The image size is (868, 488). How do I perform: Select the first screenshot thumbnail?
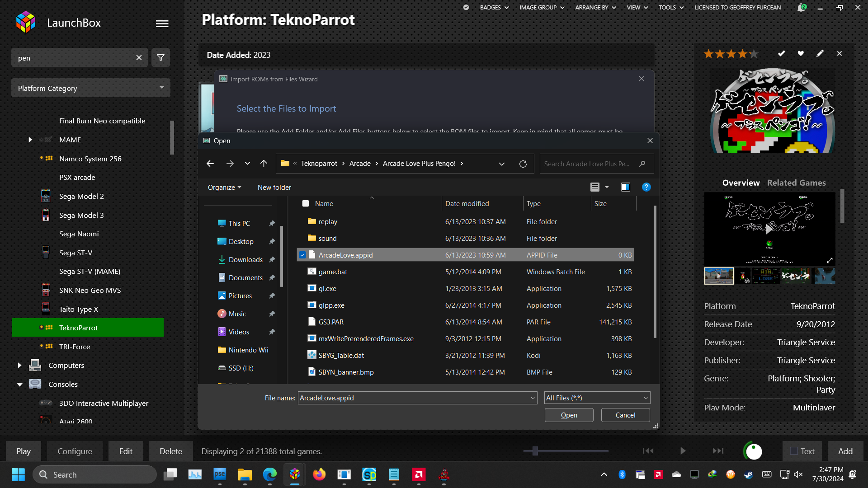click(x=719, y=276)
